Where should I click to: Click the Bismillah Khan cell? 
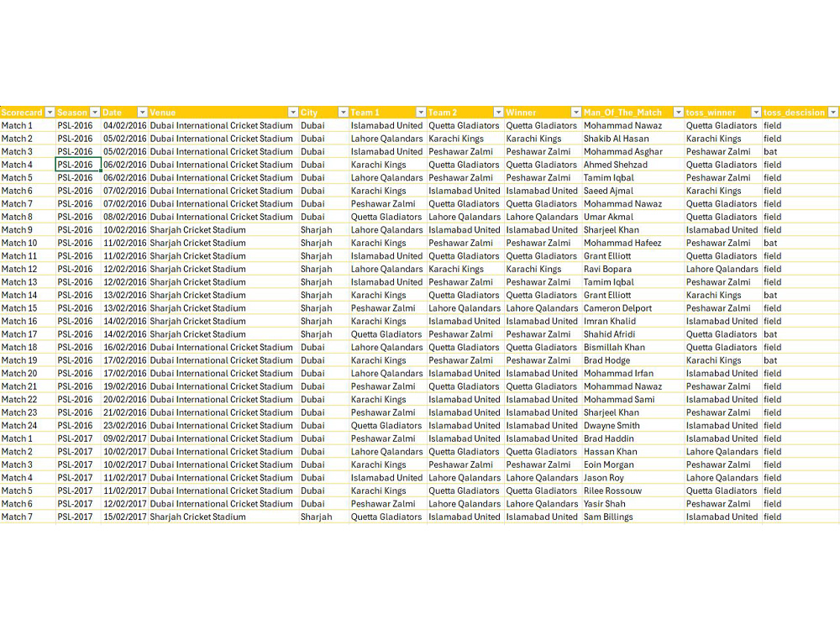[x=633, y=347]
